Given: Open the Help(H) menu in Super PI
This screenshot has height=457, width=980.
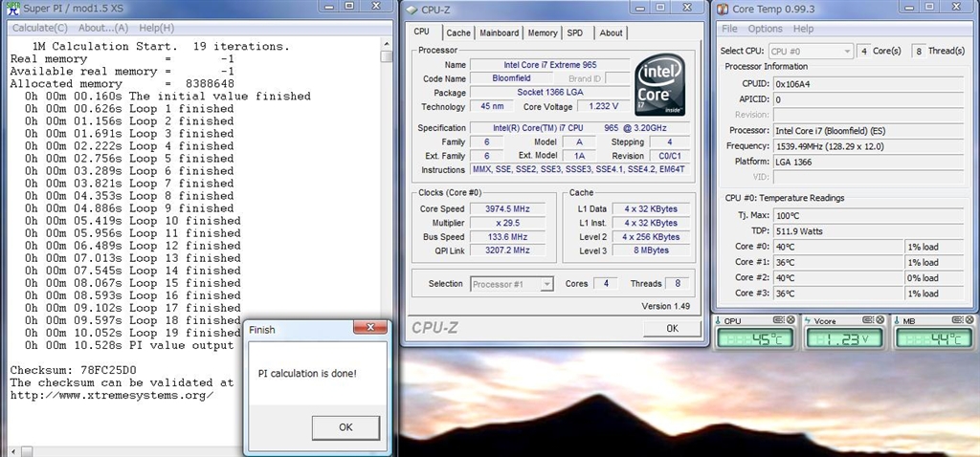Looking at the screenshot, I should pos(156,28).
